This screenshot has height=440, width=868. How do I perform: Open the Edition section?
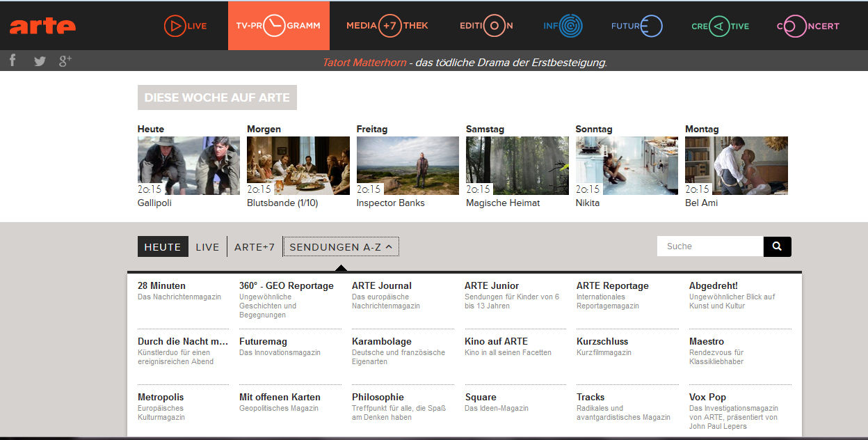(x=487, y=26)
